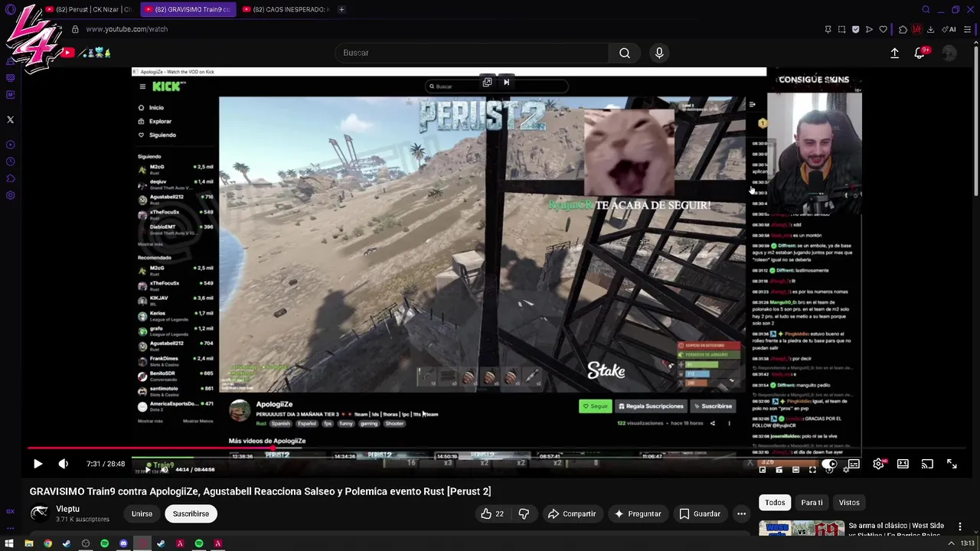
Task: Open Chrome from taskbar
Action: pos(47,543)
